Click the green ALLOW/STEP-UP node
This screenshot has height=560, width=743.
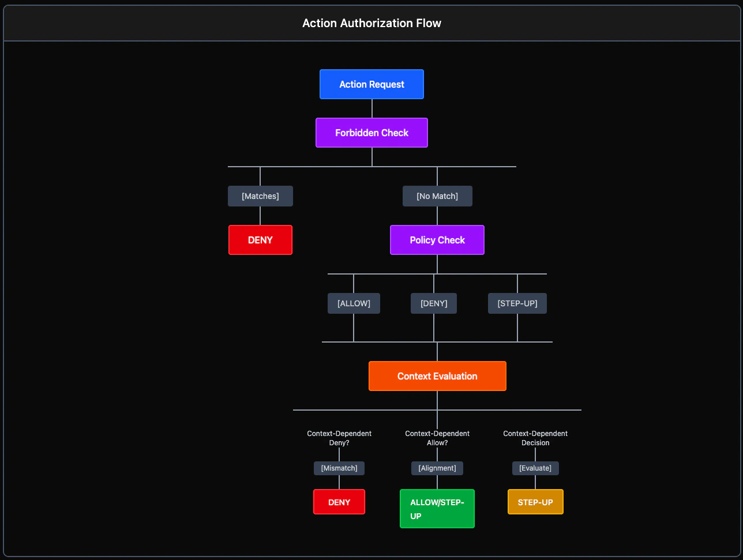tap(437, 508)
